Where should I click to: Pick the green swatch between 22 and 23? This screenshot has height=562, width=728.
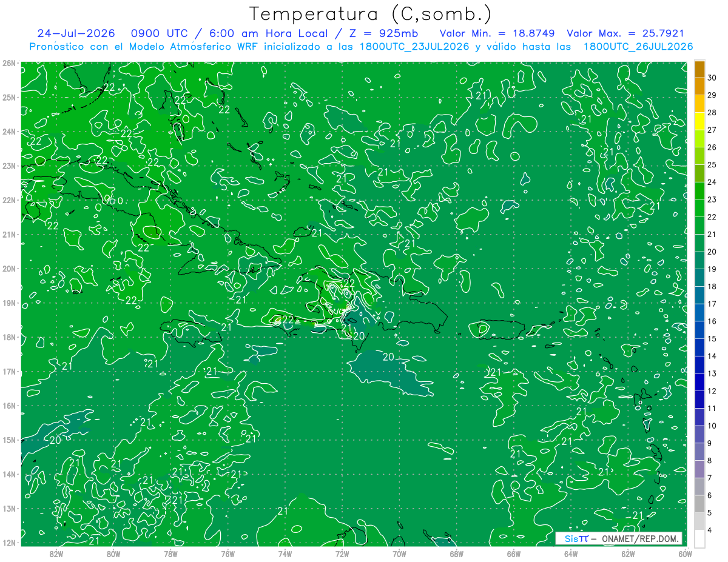700,208
